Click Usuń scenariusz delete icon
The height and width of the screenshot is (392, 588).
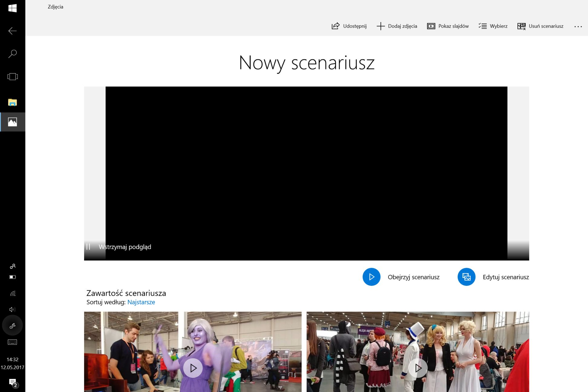tap(521, 26)
